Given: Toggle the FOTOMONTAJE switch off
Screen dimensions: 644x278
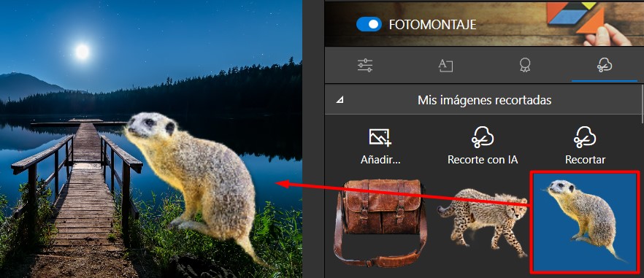Looking at the screenshot, I should 369,25.
